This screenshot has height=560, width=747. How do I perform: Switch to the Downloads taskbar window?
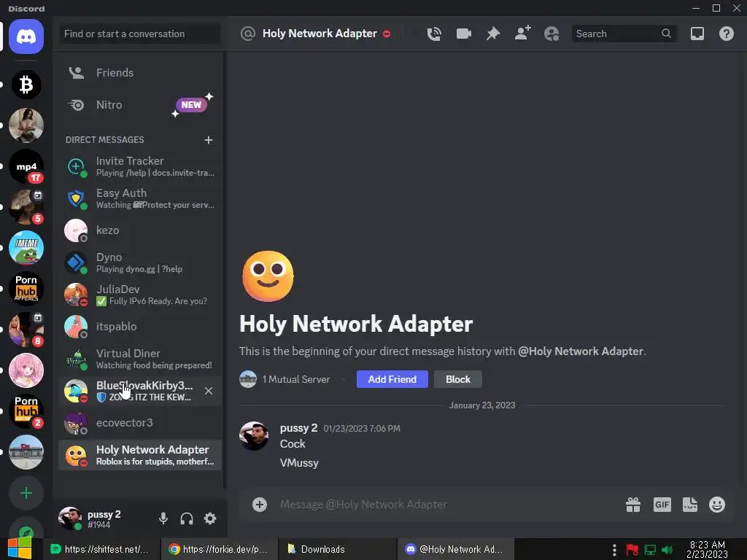coord(337,550)
